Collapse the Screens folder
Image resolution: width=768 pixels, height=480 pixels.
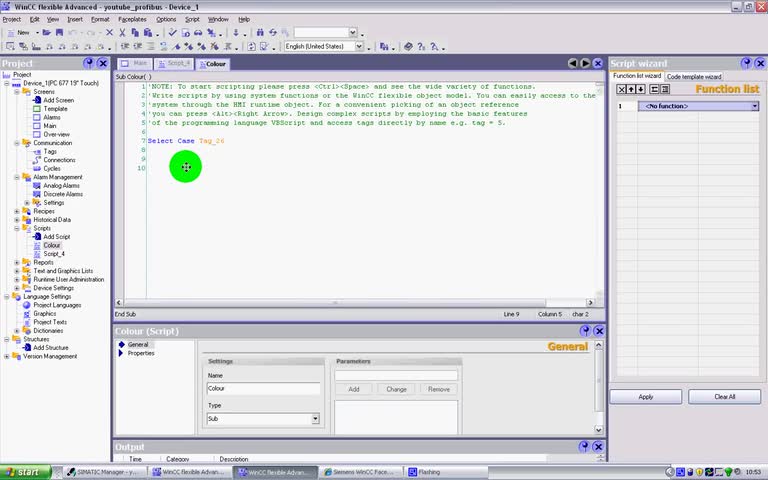(17, 92)
